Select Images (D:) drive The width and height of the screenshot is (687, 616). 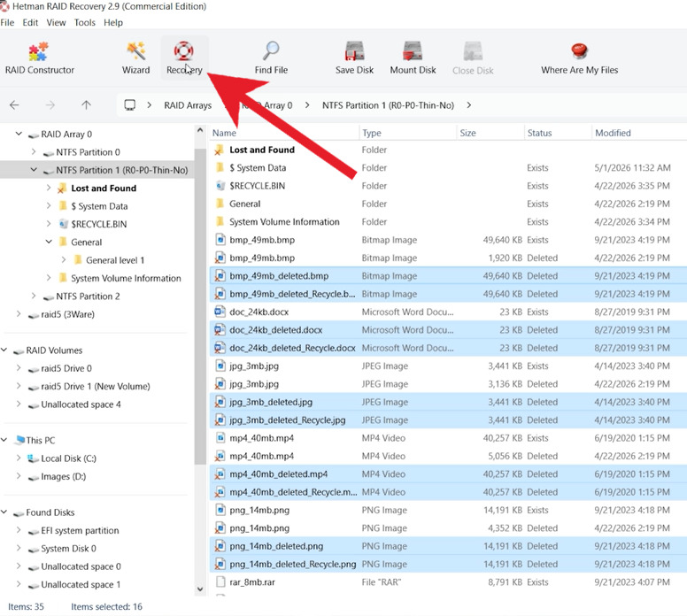(x=63, y=477)
